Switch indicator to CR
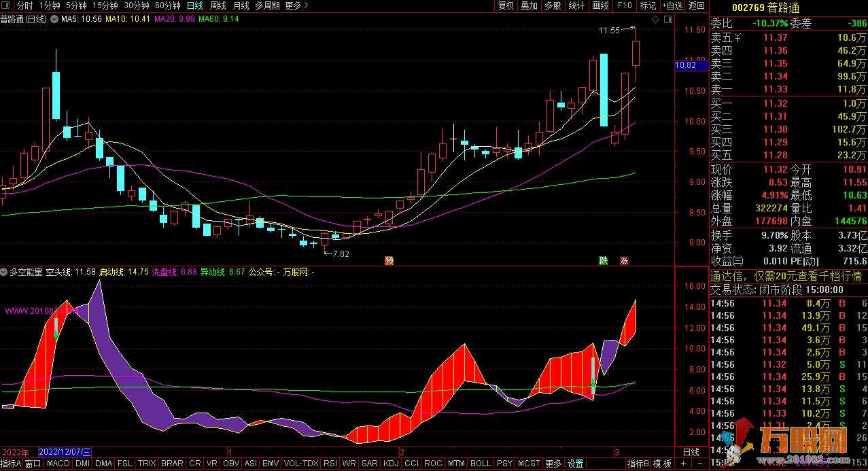Viewport: 868px width, 471px height. coord(194,464)
